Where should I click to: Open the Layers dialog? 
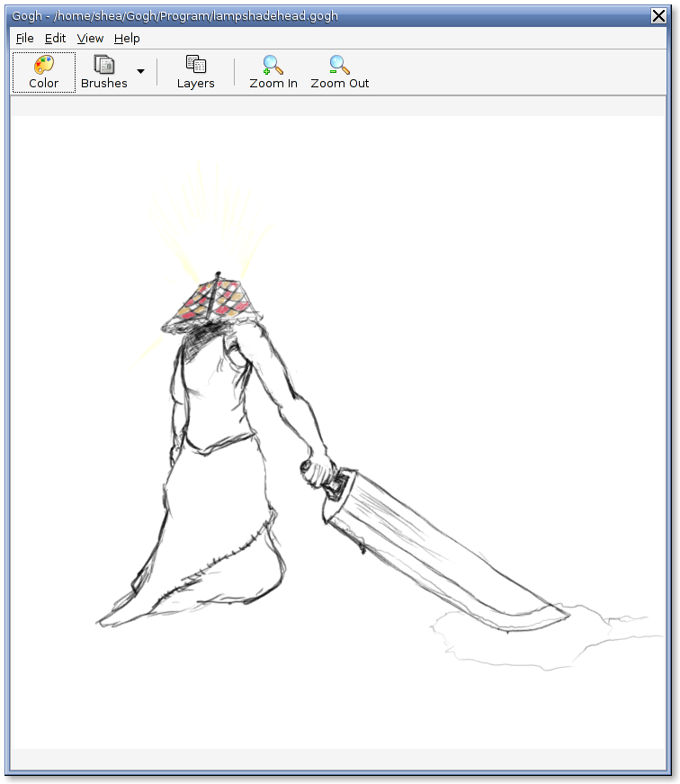pyautogui.click(x=196, y=73)
